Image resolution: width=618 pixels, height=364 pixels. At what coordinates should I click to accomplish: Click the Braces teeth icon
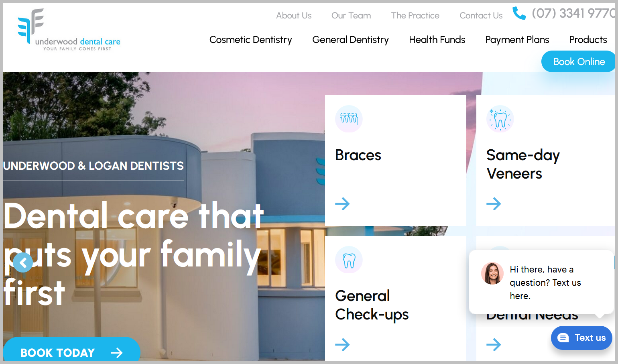(349, 119)
